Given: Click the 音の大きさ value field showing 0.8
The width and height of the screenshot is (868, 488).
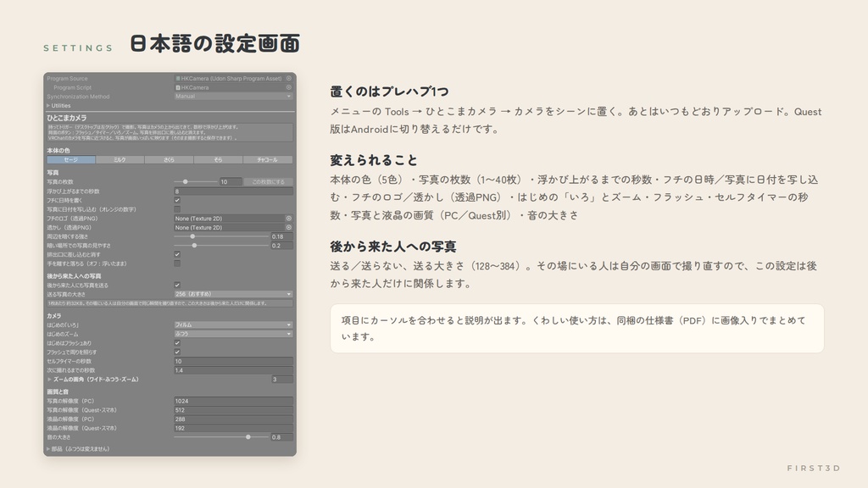Looking at the screenshot, I should tap(281, 437).
